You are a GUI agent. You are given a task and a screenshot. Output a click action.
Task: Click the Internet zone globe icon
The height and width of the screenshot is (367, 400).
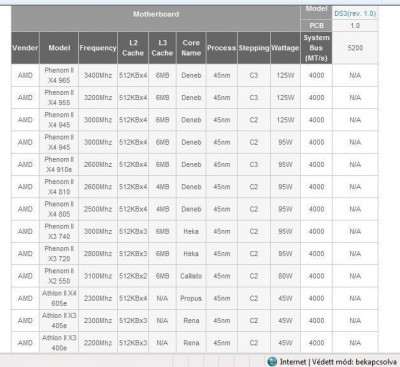click(x=272, y=362)
